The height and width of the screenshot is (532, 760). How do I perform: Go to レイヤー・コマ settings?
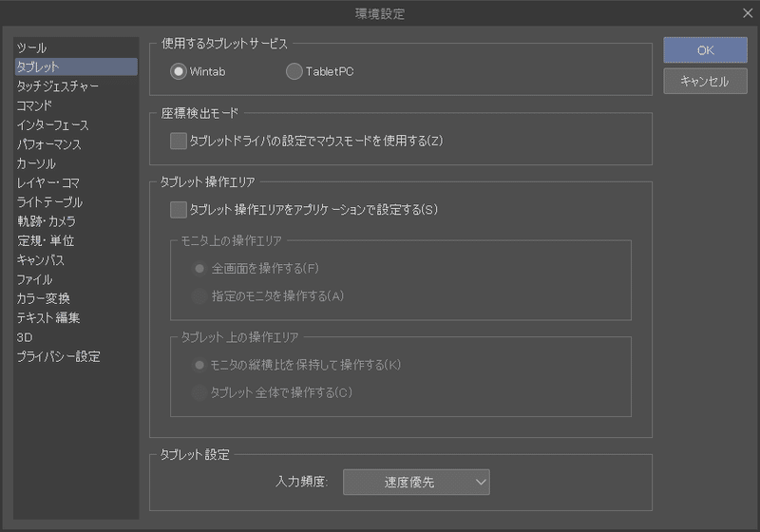point(76,183)
